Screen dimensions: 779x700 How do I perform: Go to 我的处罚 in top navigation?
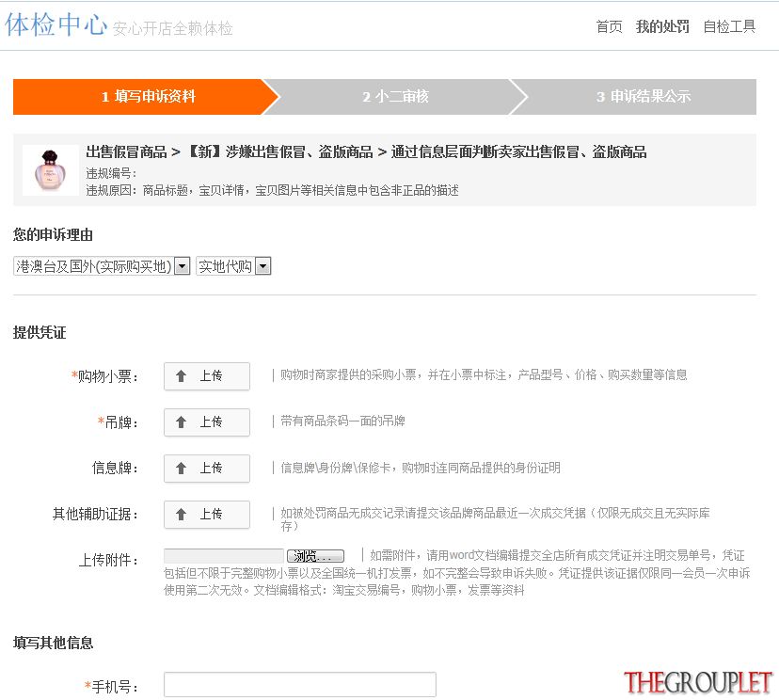point(662,27)
